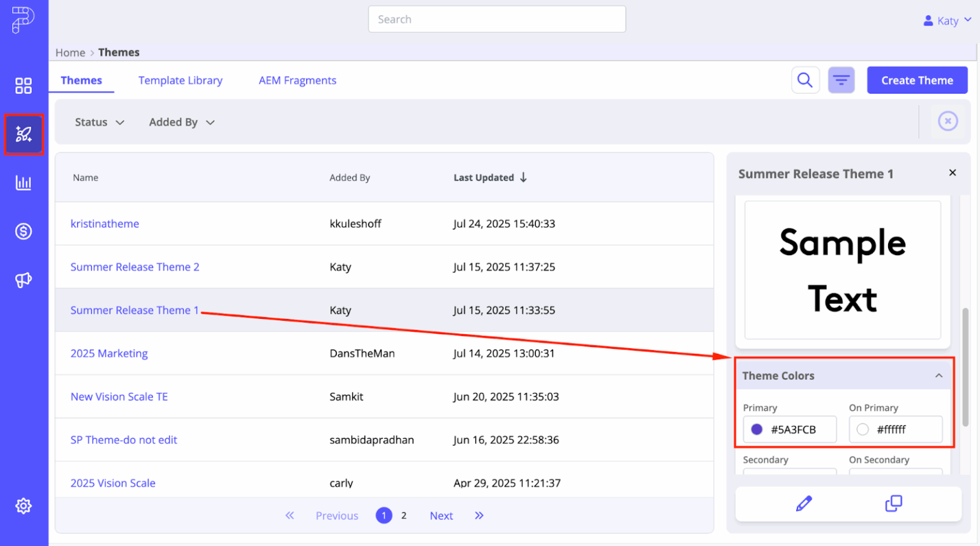The height and width of the screenshot is (546, 980).
Task: Clear filters with the circled X icon
Action: (948, 121)
